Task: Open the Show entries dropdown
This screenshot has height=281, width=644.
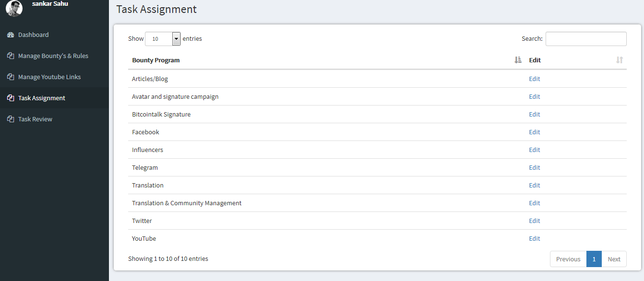Action: [163, 39]
